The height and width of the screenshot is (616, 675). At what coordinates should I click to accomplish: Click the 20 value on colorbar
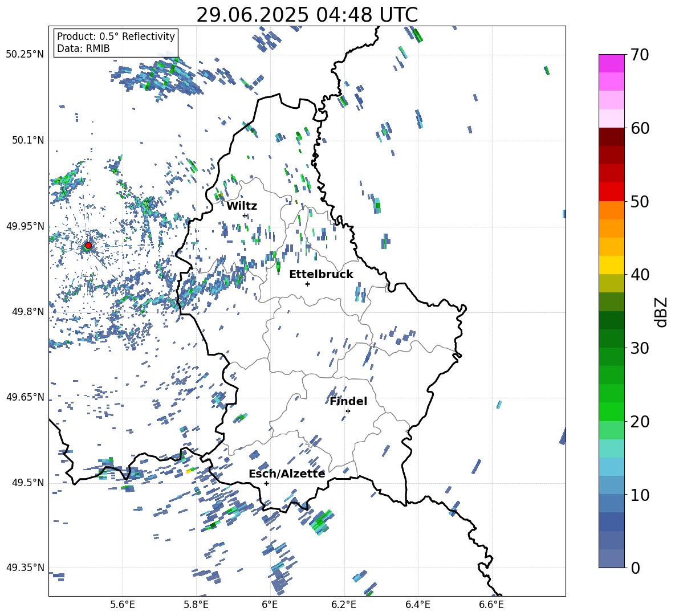tap(640, 421)
